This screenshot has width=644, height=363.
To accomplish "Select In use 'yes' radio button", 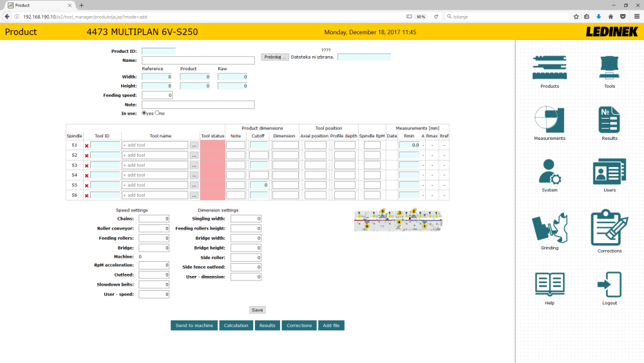I will [144, 113].
